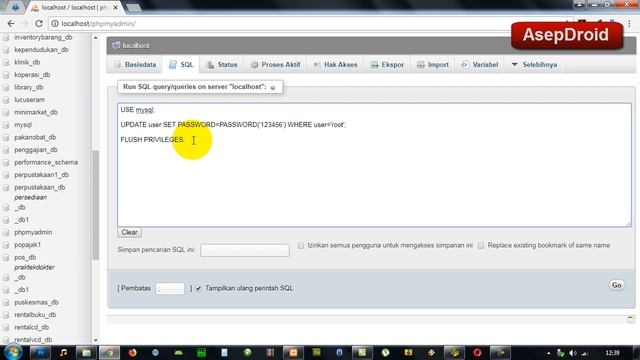Open the Variabel tab
The width and height of the screenshot is (640, 360).
pos(480,64)
